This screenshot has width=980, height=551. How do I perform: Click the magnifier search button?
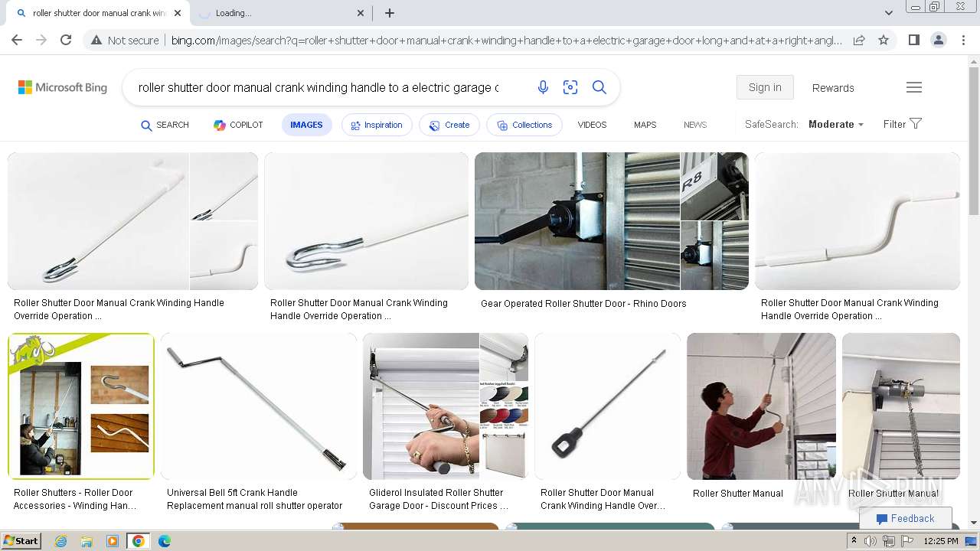tap(599, 87)
